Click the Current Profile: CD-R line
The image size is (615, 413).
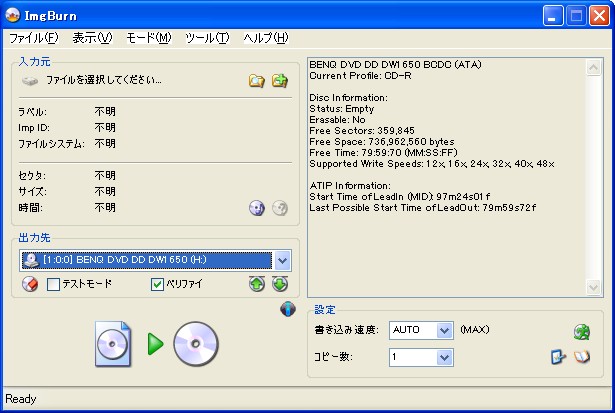click(360, 76)
